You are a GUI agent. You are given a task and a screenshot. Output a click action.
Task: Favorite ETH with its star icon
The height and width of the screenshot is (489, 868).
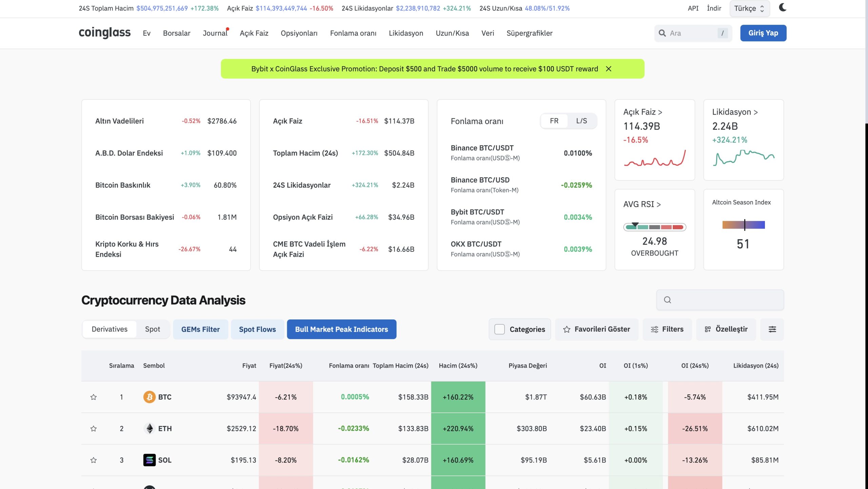(94, 429)
